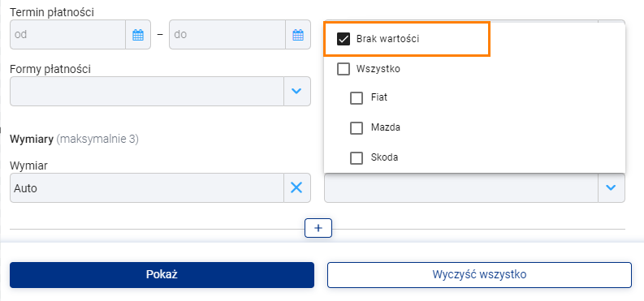Open calendar for payment date 'do' field
Viewport: 644px width, 301px height.
point(298,35)
